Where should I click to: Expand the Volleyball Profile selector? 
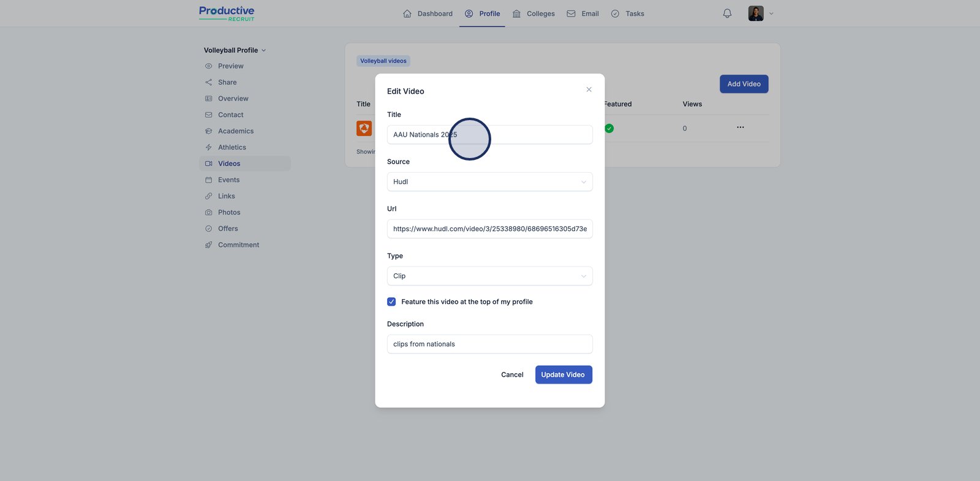(235, 50)
